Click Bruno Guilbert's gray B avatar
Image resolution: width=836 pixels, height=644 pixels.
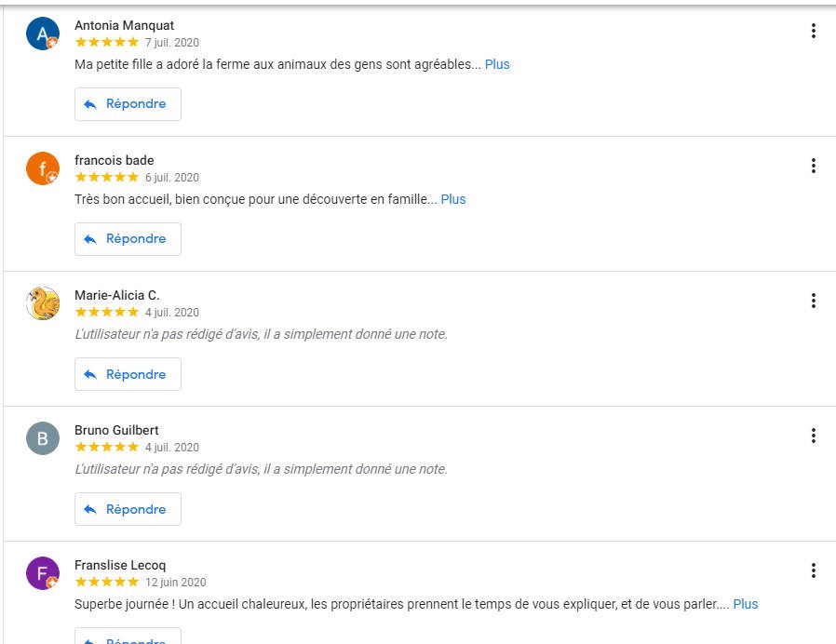[x=43, y=438]
